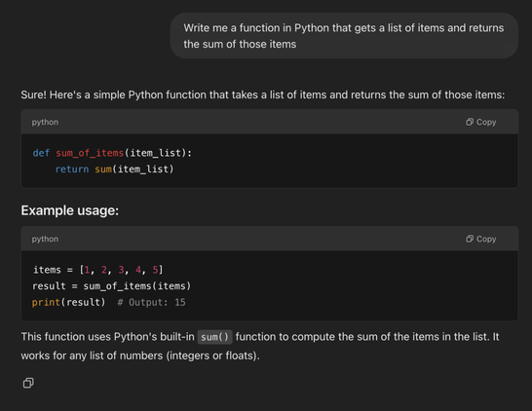Click the clipboard icon in the first code header
Image resolution: width=532 pixels, height=411 pixels.
470,122
